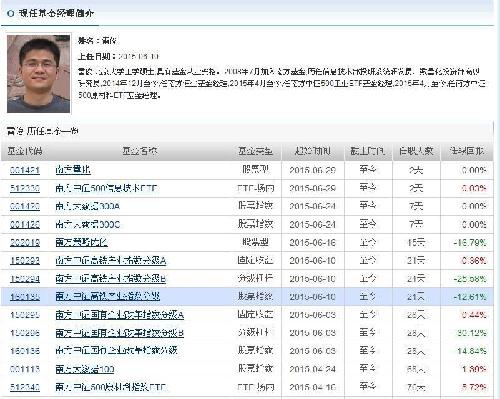Screen dimensions: 500x399
Task: Select 南方大数据300C name in row 001426
Action: [x=88, y=224]
